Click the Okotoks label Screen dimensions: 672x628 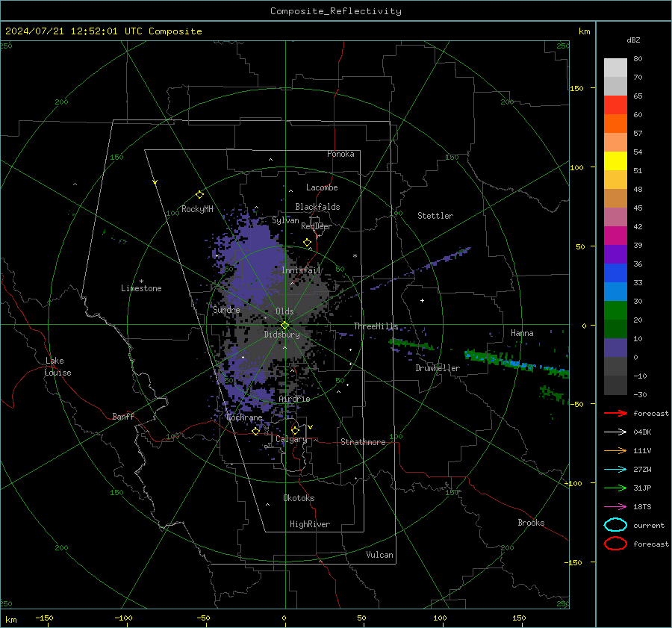[x=299, y=498]
